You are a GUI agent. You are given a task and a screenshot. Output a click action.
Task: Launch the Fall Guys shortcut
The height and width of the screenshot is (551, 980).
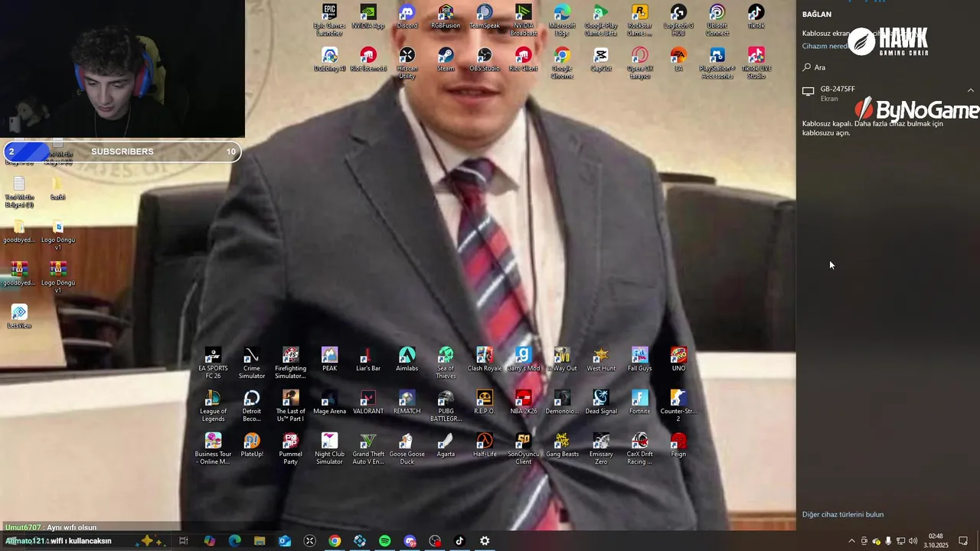[639, 360]
